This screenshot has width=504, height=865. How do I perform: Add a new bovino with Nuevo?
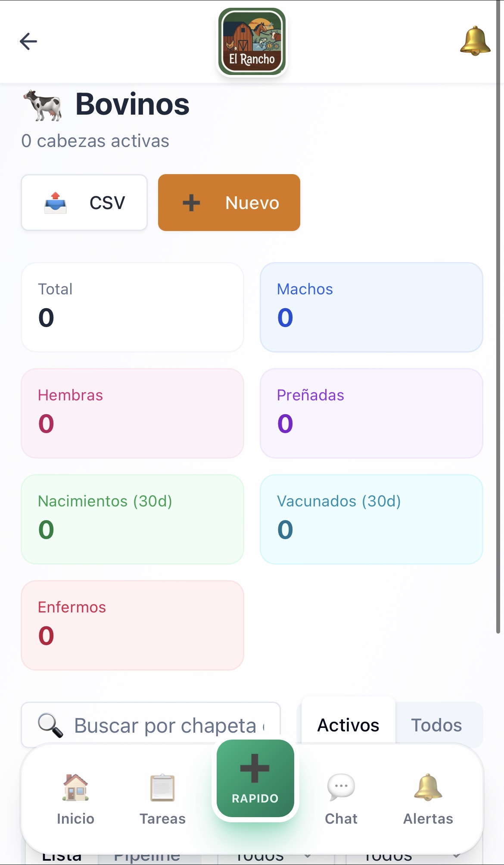pos(229,203)
